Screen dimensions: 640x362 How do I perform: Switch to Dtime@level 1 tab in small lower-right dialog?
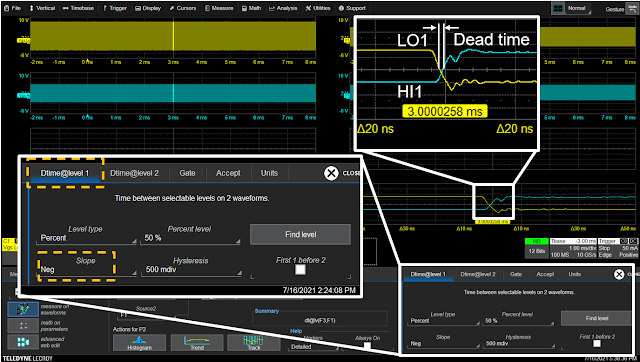428,274
